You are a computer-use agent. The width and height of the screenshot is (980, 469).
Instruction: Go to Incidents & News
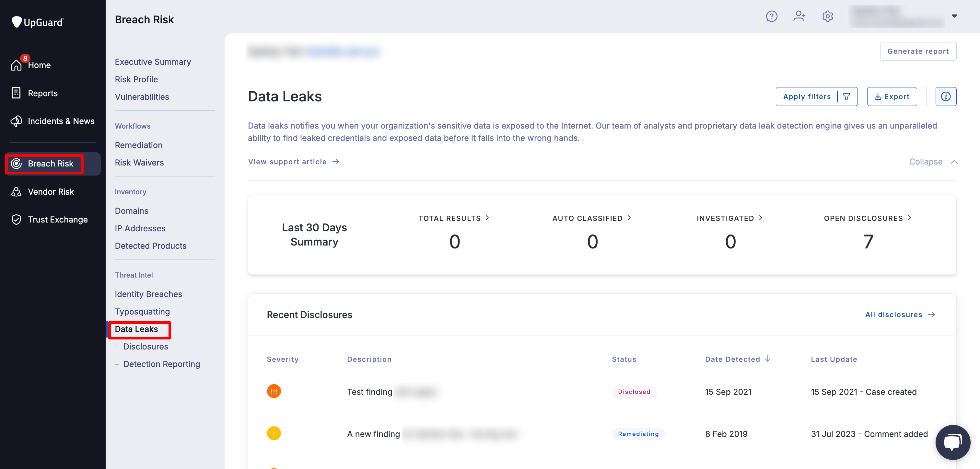tap(53, 121)
